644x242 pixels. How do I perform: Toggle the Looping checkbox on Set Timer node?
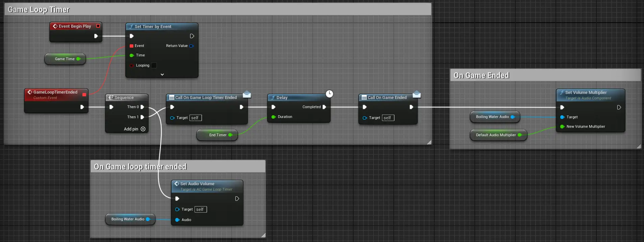pyautogui.click(x=154, y=66)
